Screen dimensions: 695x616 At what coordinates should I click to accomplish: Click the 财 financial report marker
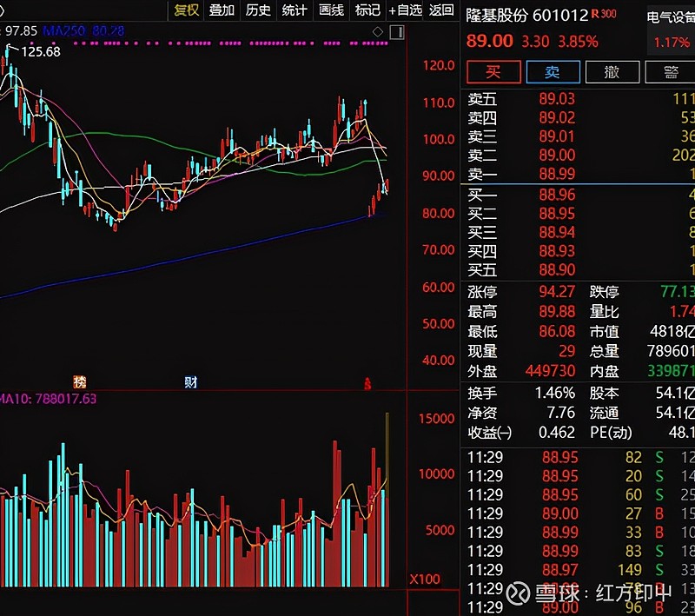(x=191, y=382)
